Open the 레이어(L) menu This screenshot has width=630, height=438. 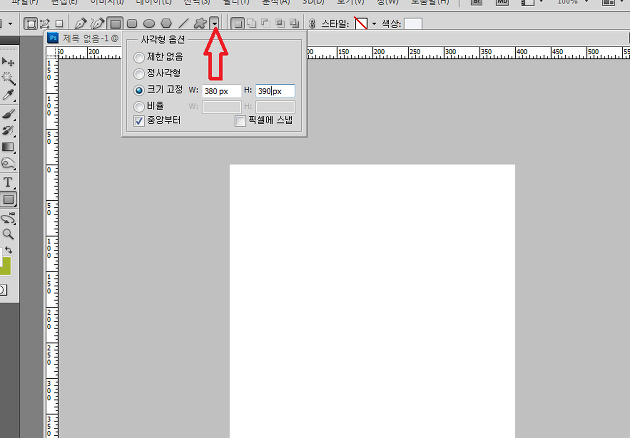pyautogui.click(x=153, y=2)
